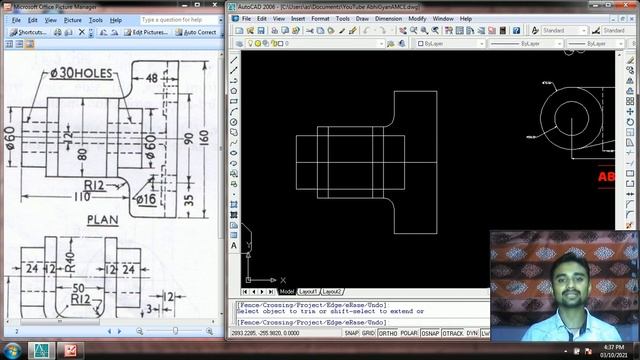Click the Open file icon in AutoCAD
Screen dimensions: 640x360
(x=250, y=31)
